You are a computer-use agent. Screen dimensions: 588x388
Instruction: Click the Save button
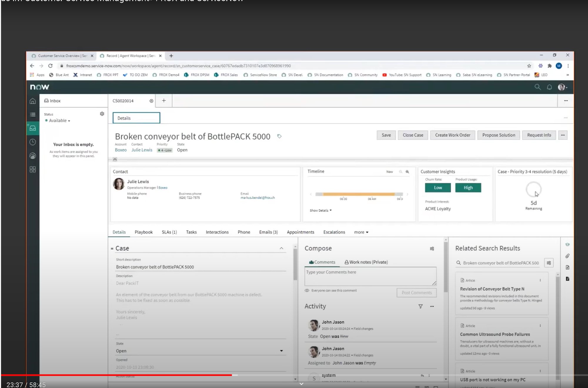[x=386, y=135]
